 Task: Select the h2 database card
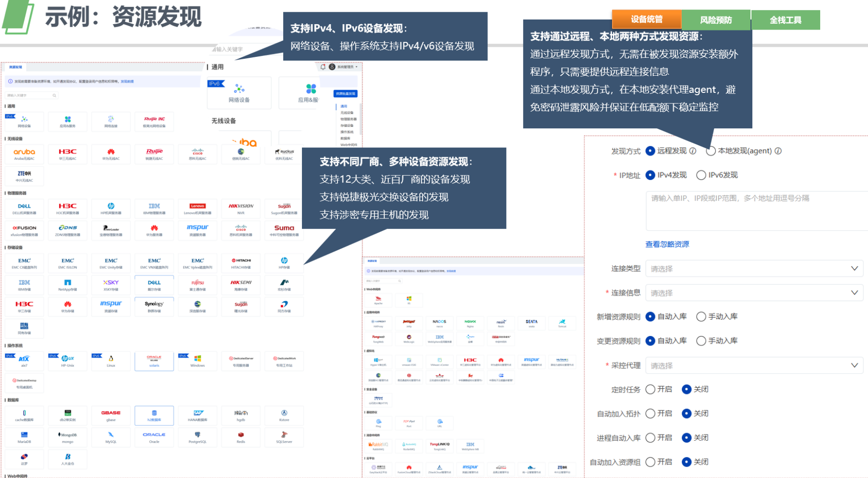pyautogui.click(x=154, y=416)
